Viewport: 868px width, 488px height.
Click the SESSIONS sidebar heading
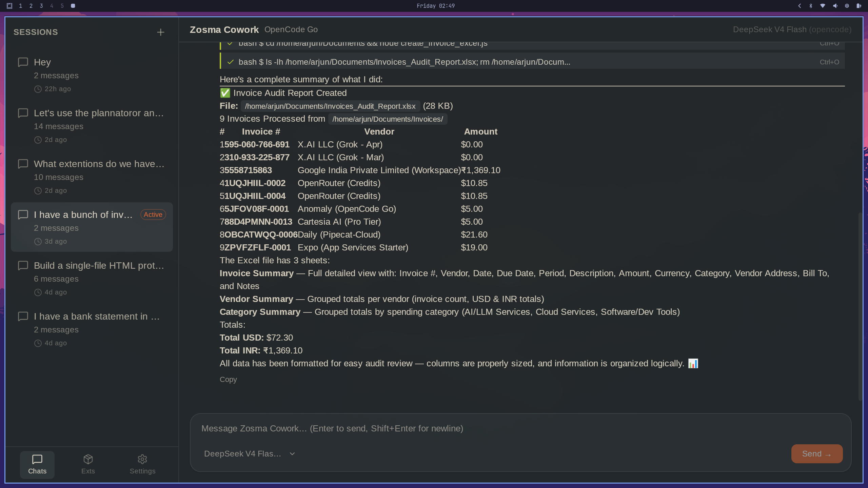click(36, 32)
